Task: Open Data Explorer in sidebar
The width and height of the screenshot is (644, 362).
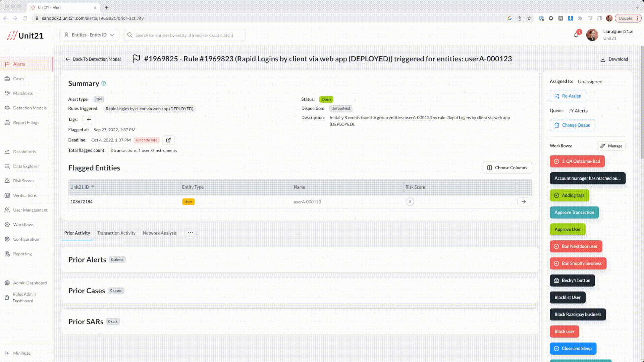Action: click(x=26, y=166)
